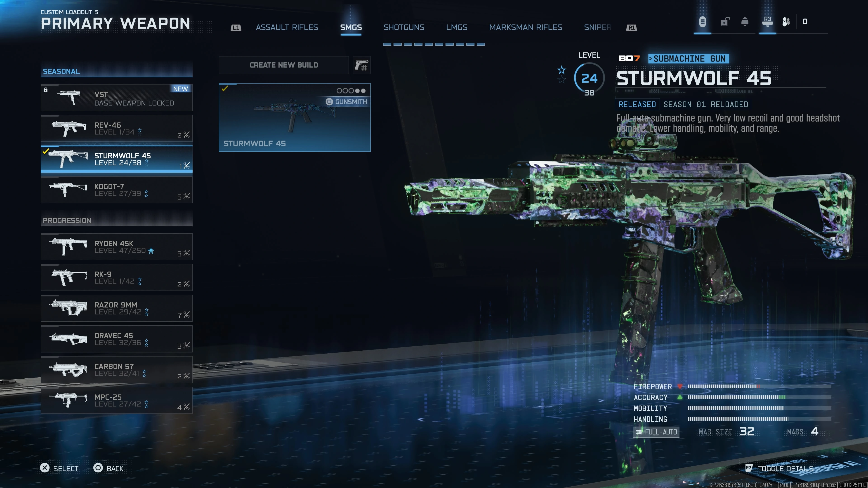Click the notifications bell icon
The image size is (868, 488).
point(745,22)
